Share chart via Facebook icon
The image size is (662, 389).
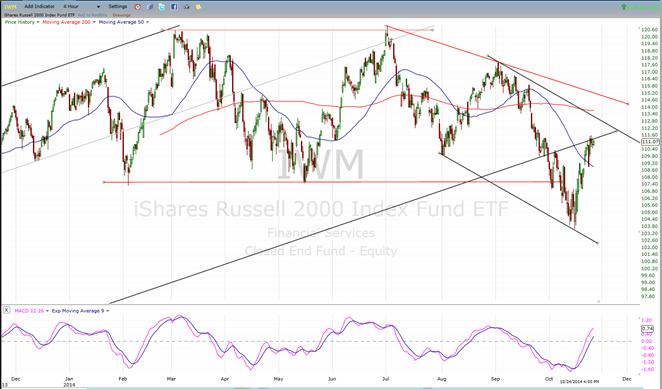(174, 7)
